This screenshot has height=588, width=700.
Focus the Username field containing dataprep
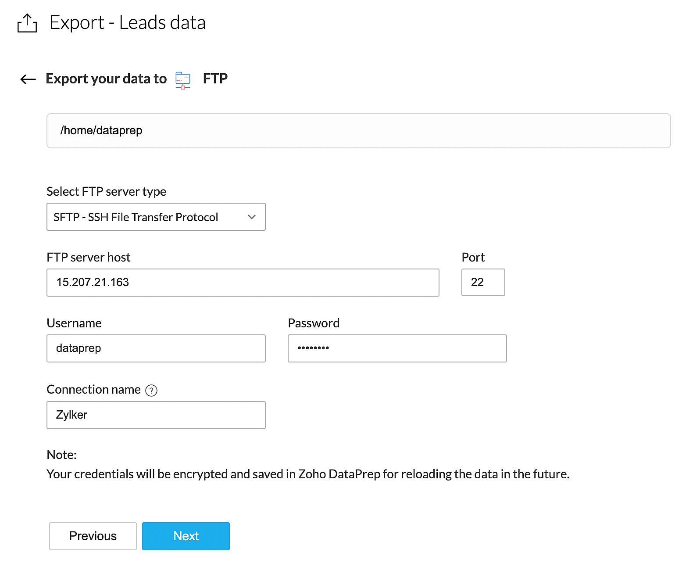[156, 348]
